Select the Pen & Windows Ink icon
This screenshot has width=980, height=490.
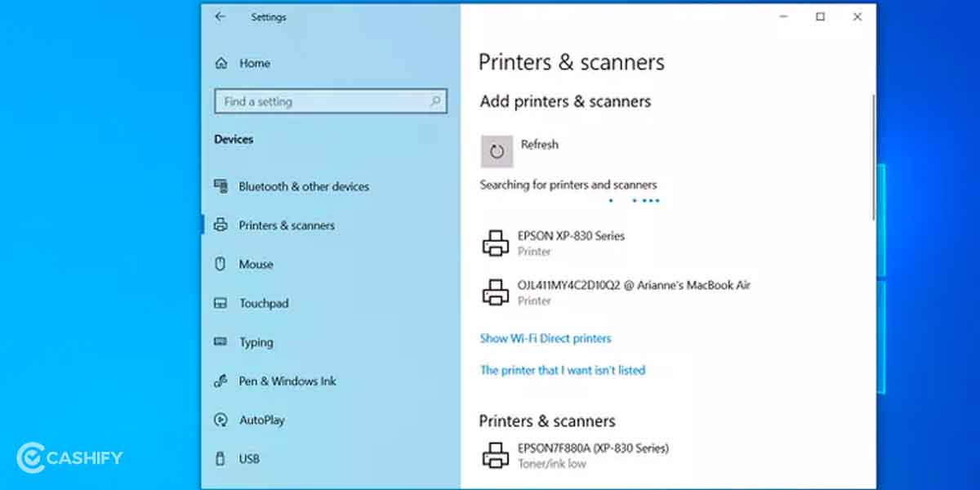tap(220, 381)
